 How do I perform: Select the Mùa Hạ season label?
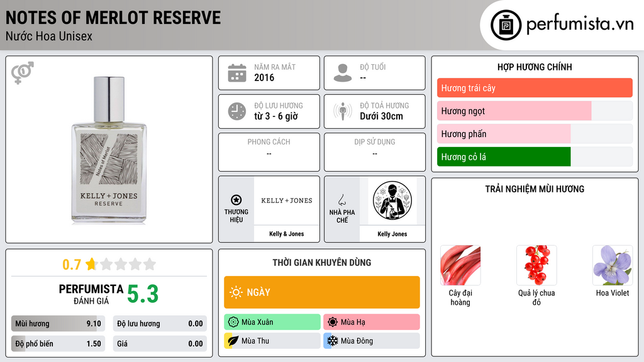[x=353, y=322]
